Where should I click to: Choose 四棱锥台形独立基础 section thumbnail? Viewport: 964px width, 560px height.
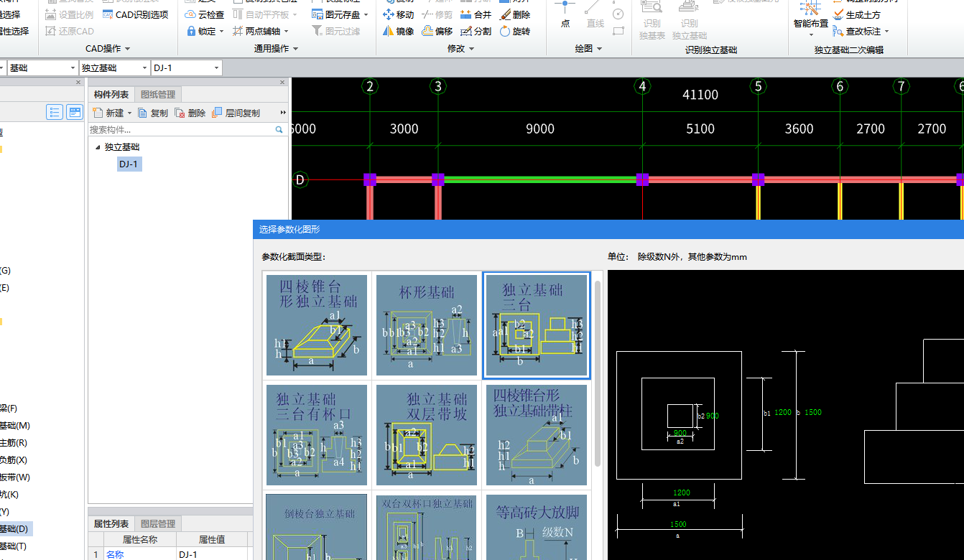[x=317, y=325]
